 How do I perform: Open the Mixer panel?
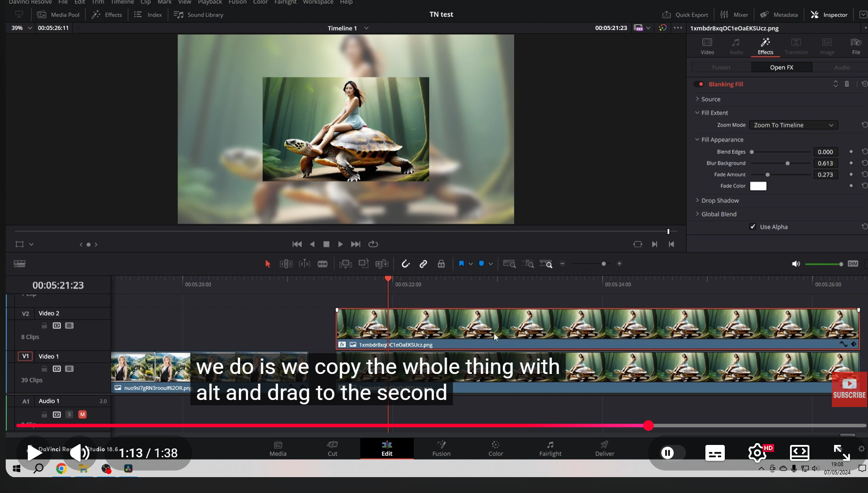click(x=734, y=15)
